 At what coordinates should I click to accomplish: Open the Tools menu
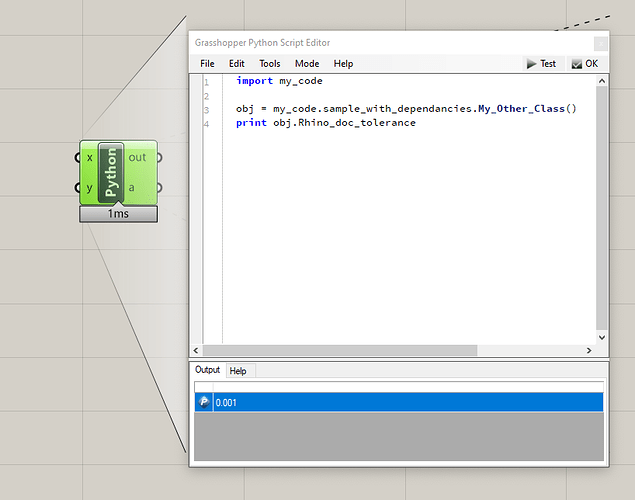pos(270,64)
